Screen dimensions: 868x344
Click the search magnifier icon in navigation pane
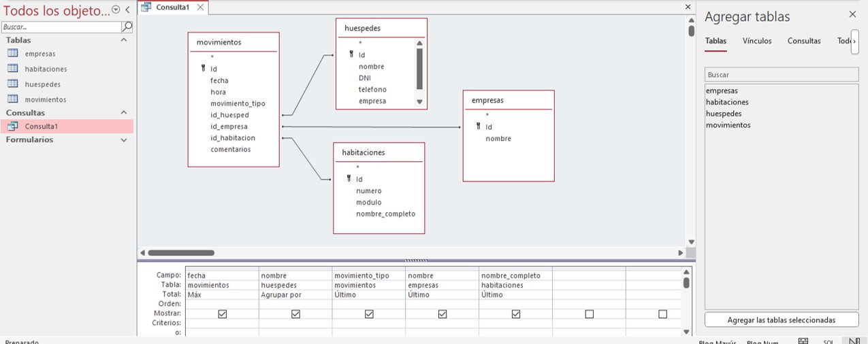click(x=127, y=27)
